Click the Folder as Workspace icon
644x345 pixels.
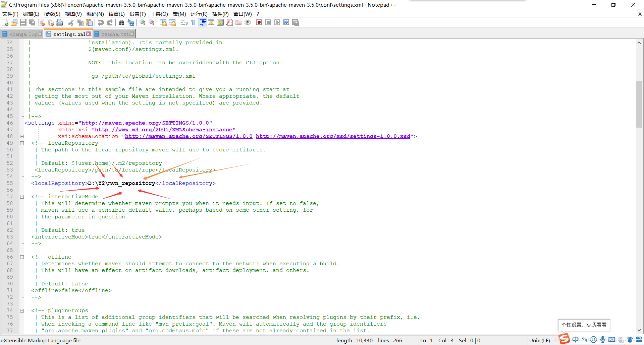pyautogui.click(x=238, y=22)
